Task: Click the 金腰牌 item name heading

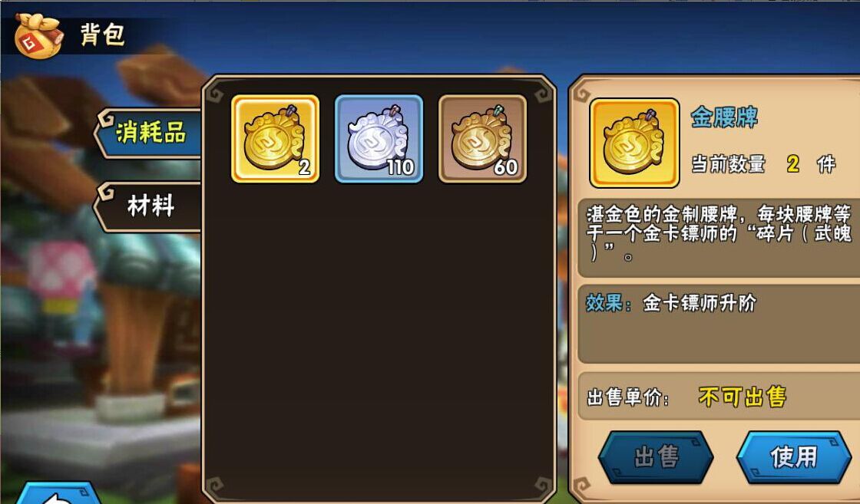Action: 724,117
